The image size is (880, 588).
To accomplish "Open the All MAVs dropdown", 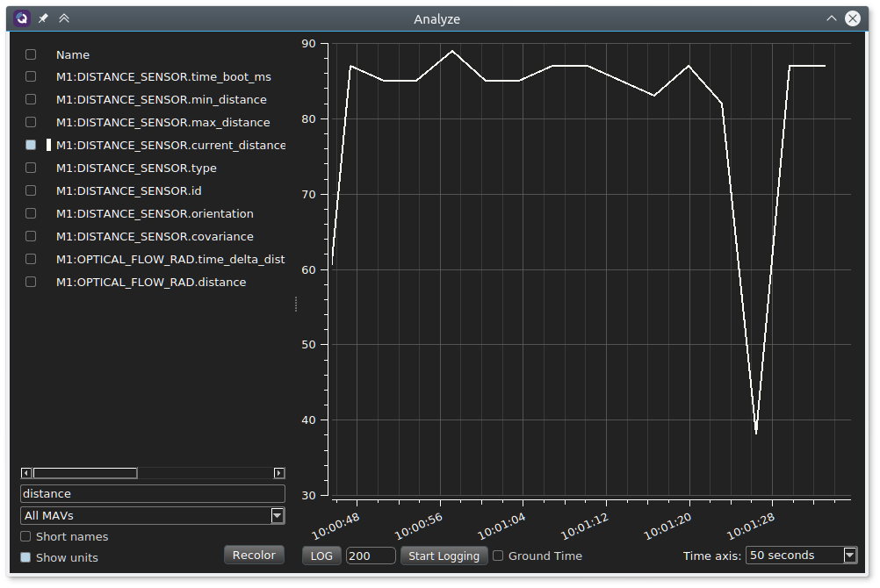I will [x=153, y=515].
